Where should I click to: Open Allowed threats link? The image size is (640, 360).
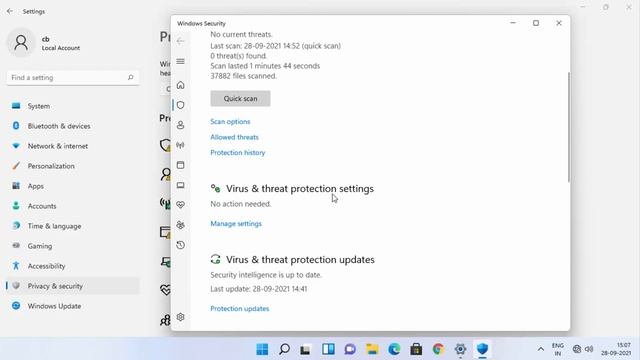234,137
